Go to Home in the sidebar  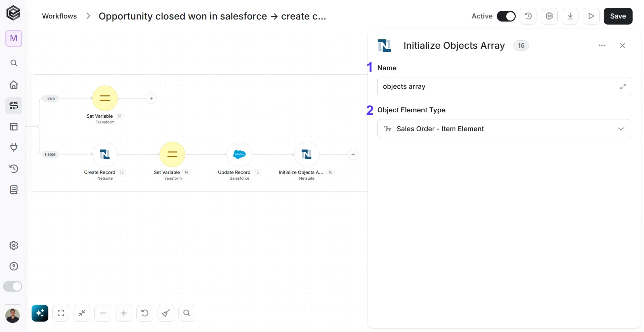pyautogui.click(x=14, y=84)
